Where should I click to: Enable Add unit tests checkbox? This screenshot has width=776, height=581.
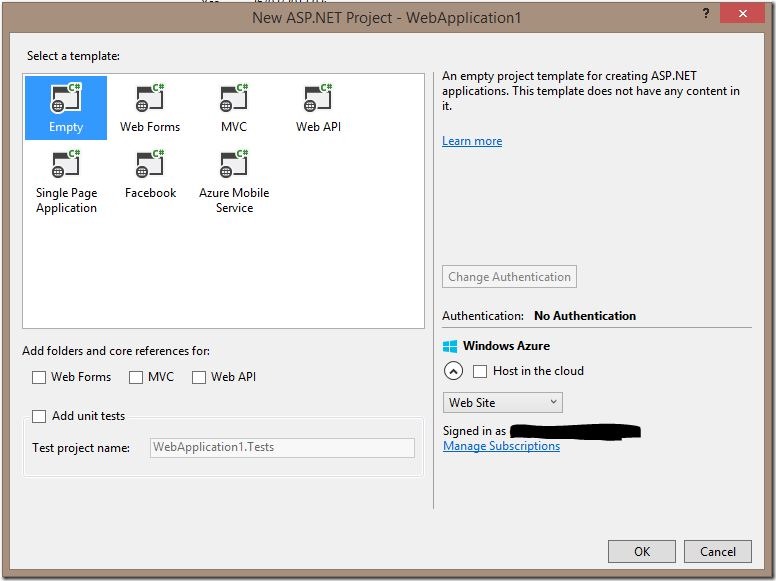[39, 416]
